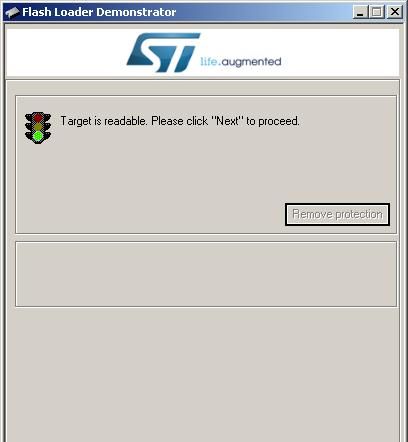Click the red light on the traffic signal

[38, 118]
